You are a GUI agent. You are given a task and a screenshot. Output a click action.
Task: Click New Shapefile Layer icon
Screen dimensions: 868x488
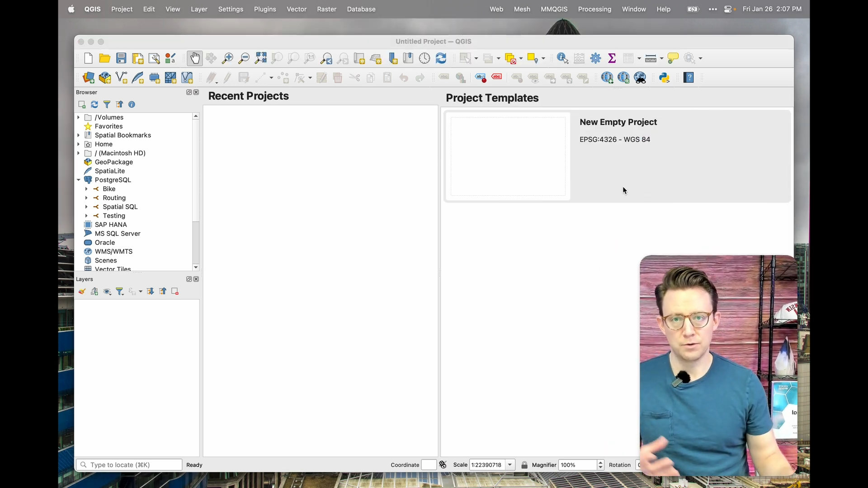(x=122, y=78)
